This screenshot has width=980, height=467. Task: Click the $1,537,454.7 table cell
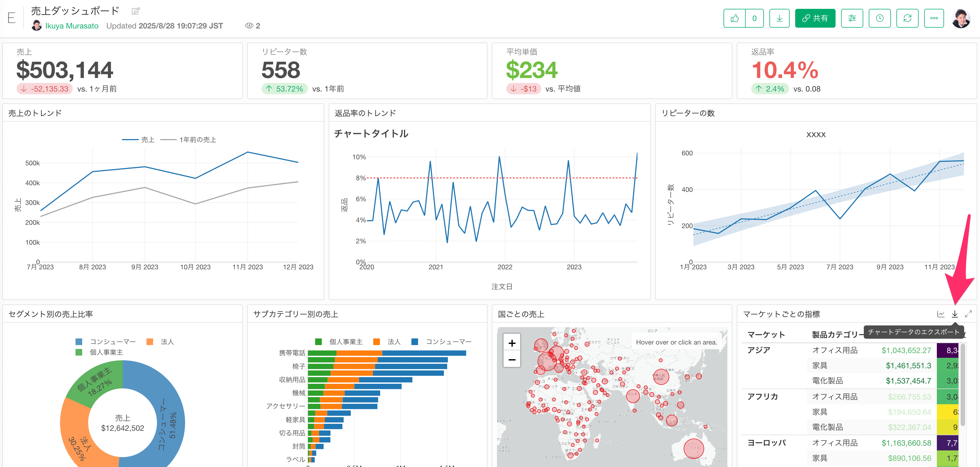tap(909, 381)
